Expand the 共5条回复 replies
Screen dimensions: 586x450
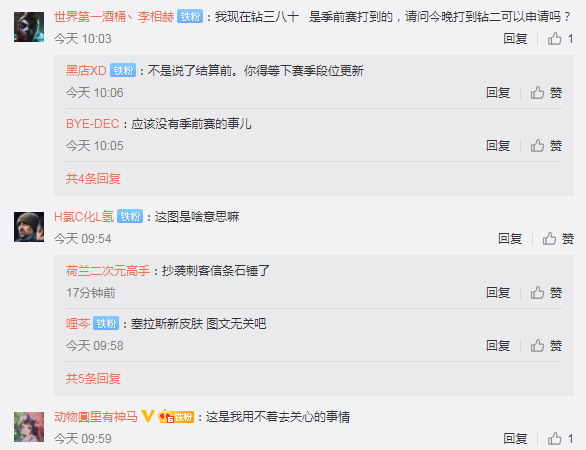[x=93, y=379]
